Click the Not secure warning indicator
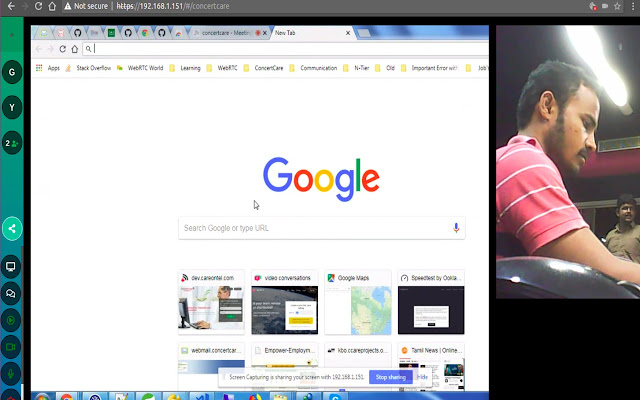 click(x=86, y=6)
